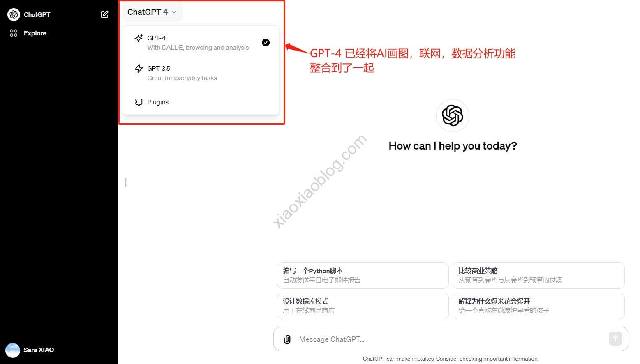640x364 pixels.
Task: Click the GPT-3.5 lightning bolt icon
Action: [x=139, y=68]
